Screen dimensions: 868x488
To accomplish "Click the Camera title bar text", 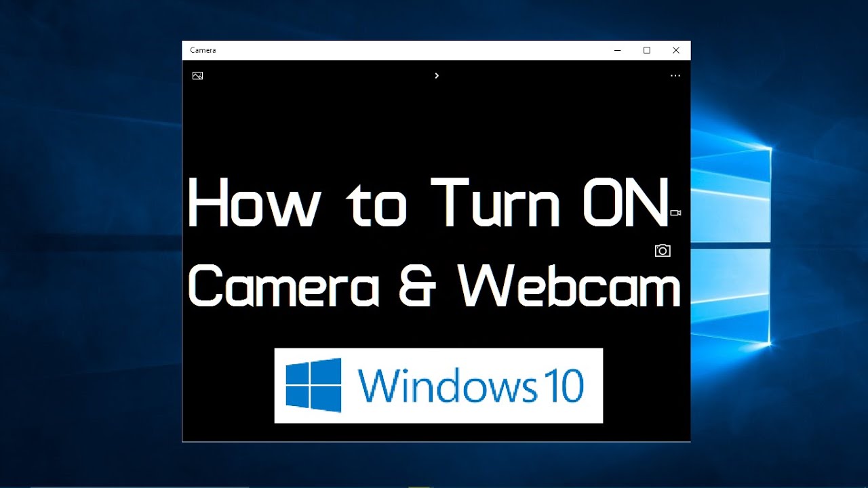I will point(203,50).
